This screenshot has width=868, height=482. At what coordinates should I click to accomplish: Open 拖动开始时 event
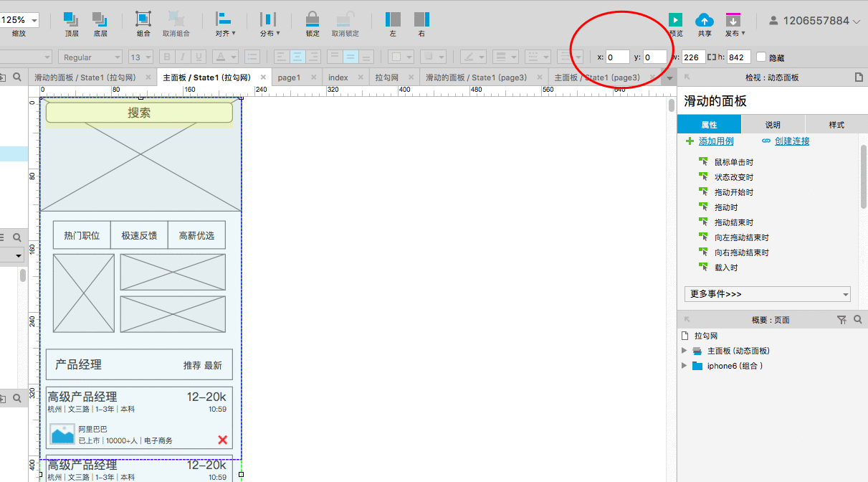tap(733, 192)
